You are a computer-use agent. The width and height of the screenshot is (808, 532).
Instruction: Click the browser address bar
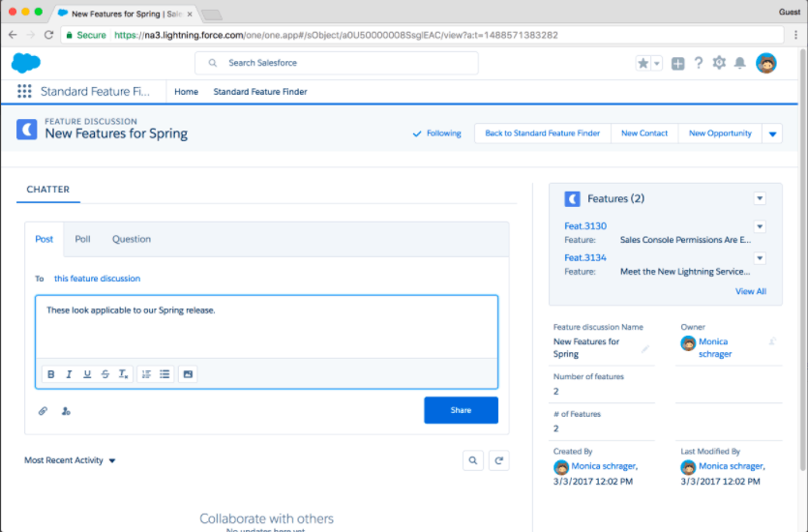pyautogui.click(x=423, y=35)
